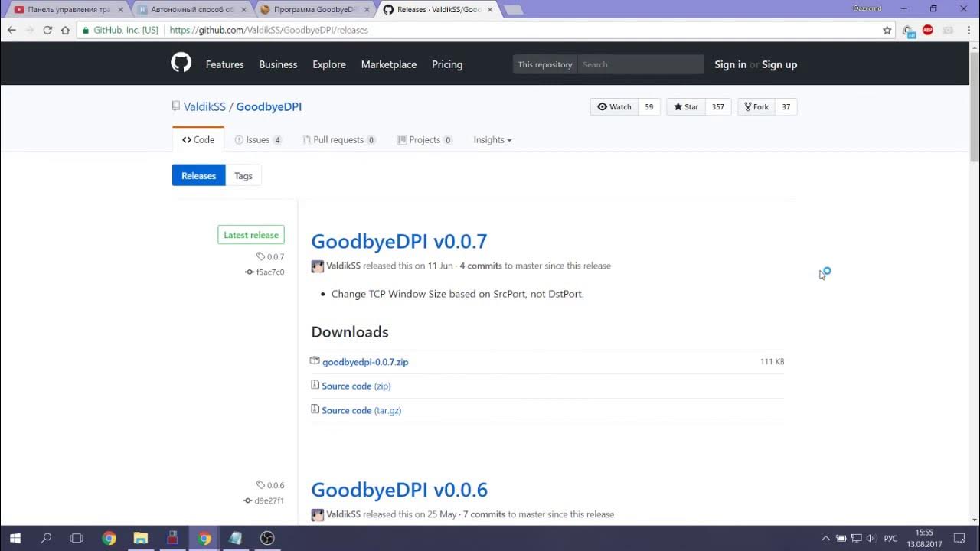980x551 pixels.
Task: Click the This repository search scope
Action: [545, 64]
